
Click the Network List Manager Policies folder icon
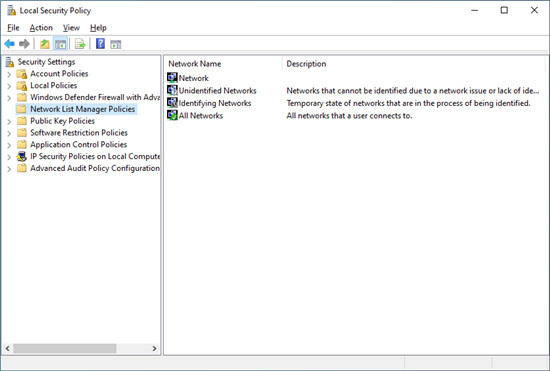tap(22, 109)
